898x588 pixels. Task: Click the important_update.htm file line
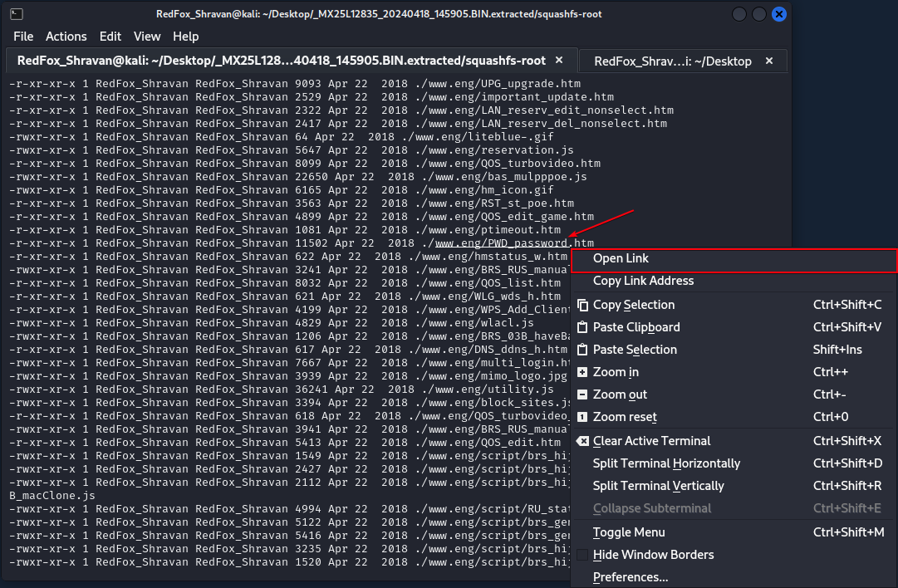(312, 97)
